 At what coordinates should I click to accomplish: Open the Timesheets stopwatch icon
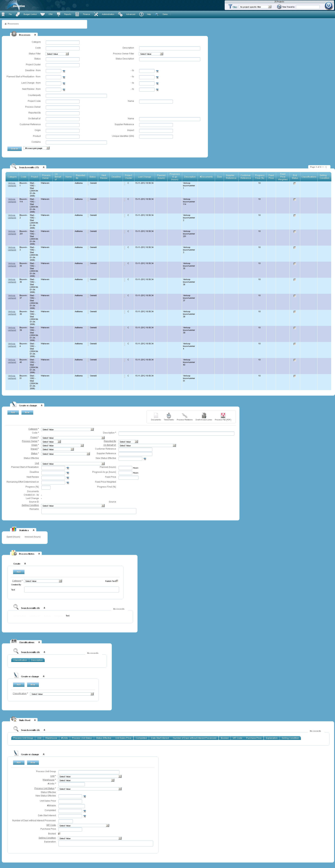[169, 415]
